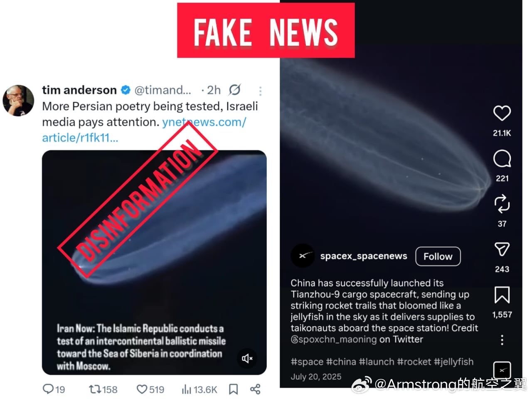Viewport: 532px width, 399px height.
Task: View tweet analytics showing 13.6K
Action: click(x=186, y=389)
